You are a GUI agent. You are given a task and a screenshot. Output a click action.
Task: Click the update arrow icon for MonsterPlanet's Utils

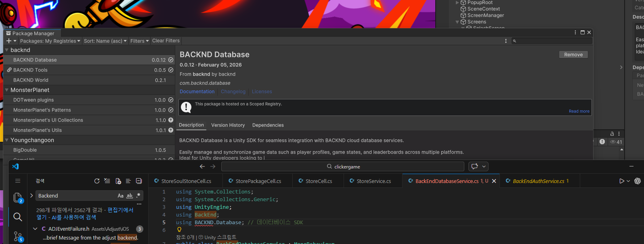pyautogui.click(x=170, y=130)
